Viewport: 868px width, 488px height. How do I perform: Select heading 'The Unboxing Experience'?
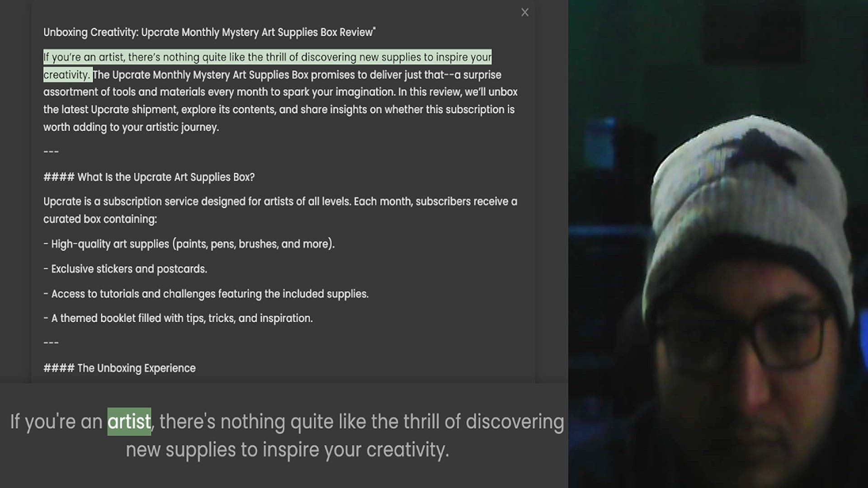pyautogui.click(x=120, y=368)
